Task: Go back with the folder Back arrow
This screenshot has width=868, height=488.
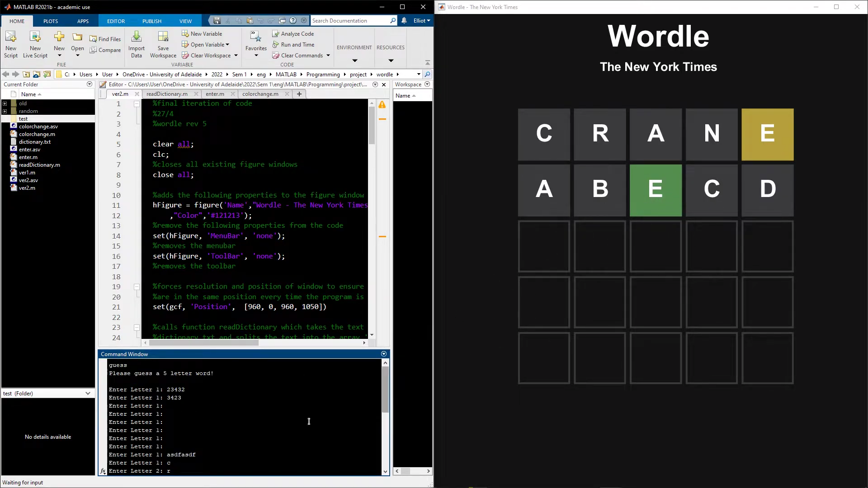Action: coord(5,74)
